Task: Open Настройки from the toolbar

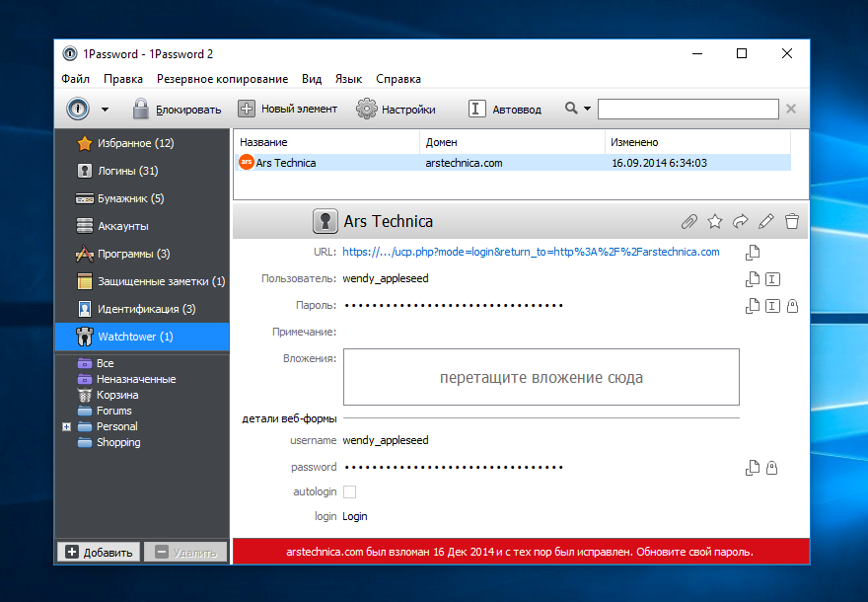Action: coord(396,110)
